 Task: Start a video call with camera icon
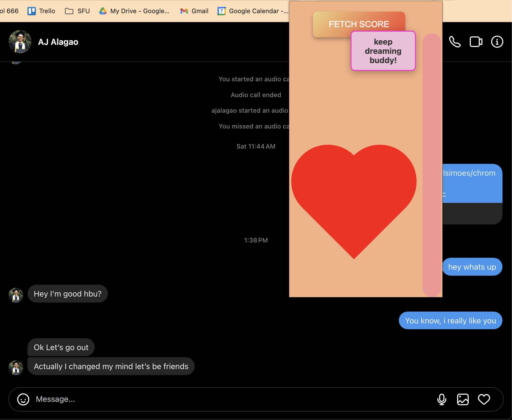tap(476, 42)
